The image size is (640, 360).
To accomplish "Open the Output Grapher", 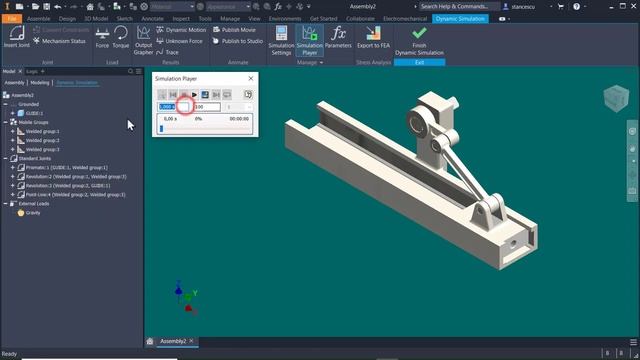I will coord(143,40).
